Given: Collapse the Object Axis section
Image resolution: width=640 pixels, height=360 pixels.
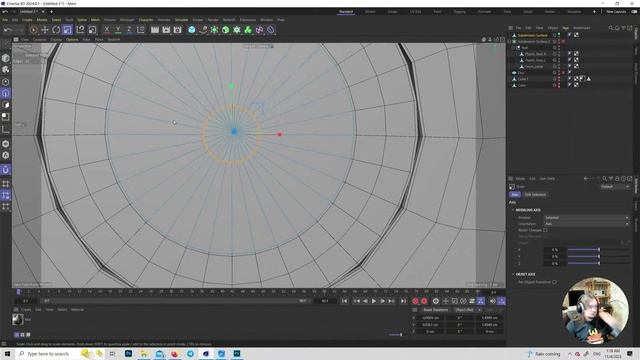Looking at the screenshot, I should [x=513, y=274].
